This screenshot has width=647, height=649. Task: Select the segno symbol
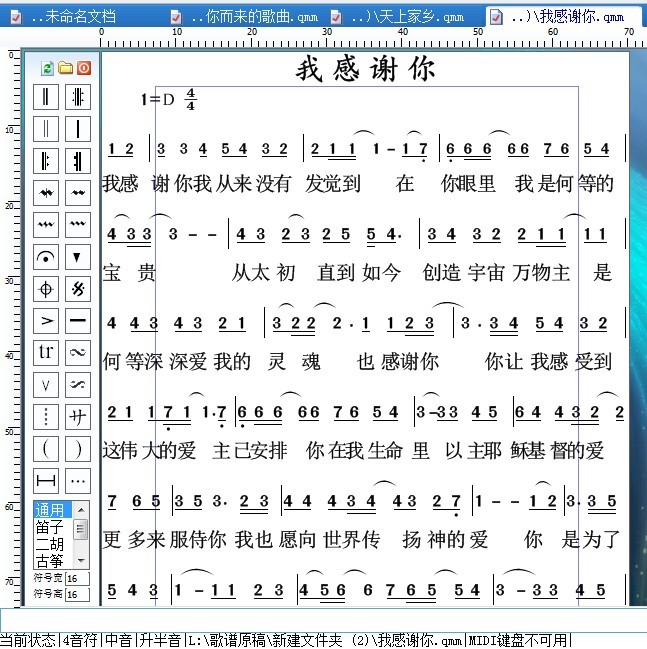(78, 289)
